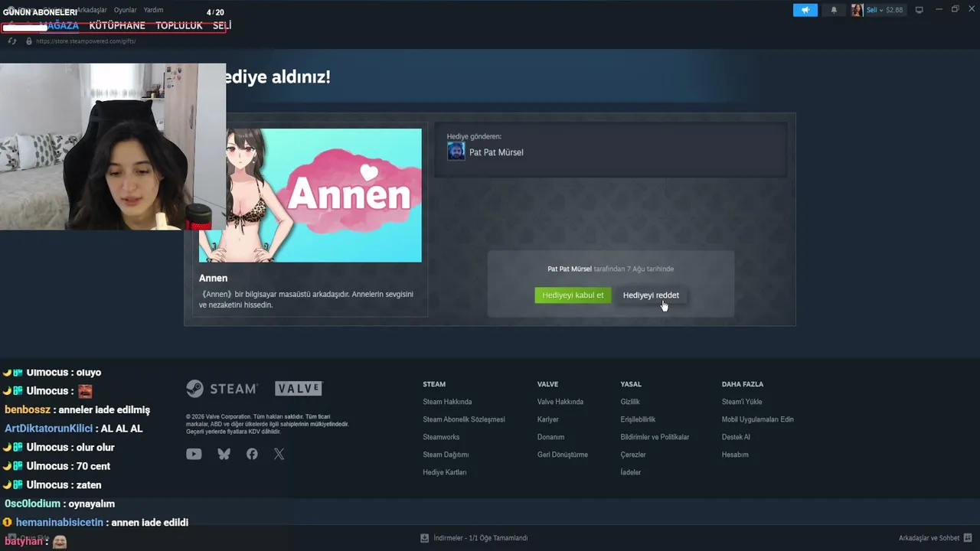Viewport: 980px width, 551px height.
Task: Open Steam's YouTube page
Action: 194,454
